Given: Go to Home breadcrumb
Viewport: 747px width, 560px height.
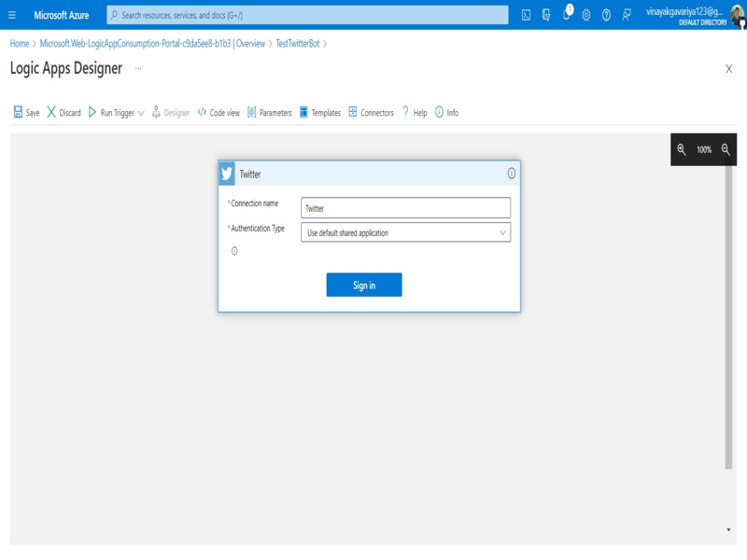Looking at the screenshot, I should [x=20, y=43].
